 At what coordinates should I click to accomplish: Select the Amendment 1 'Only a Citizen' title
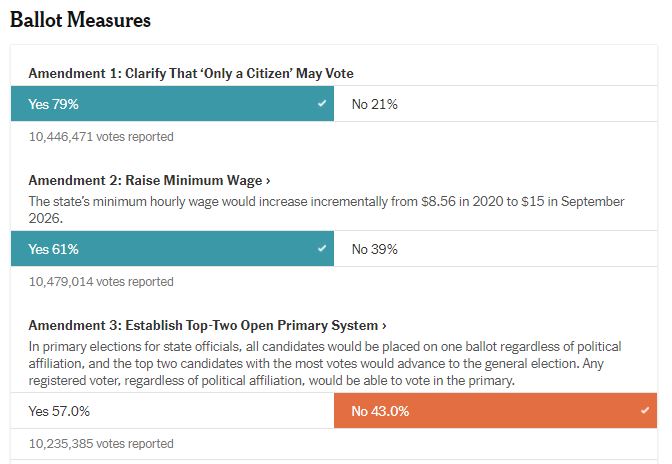190,73
